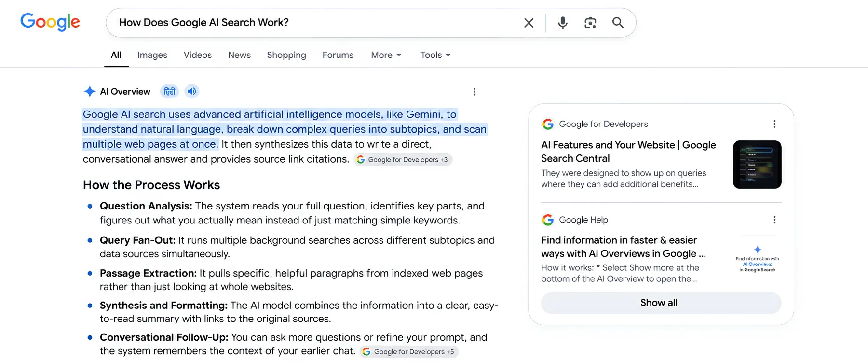Viewport: 868px width, 362px height.
Task: Click the 'Query Fan-Out:' bullet text
Action: click(x=138, y=240)
